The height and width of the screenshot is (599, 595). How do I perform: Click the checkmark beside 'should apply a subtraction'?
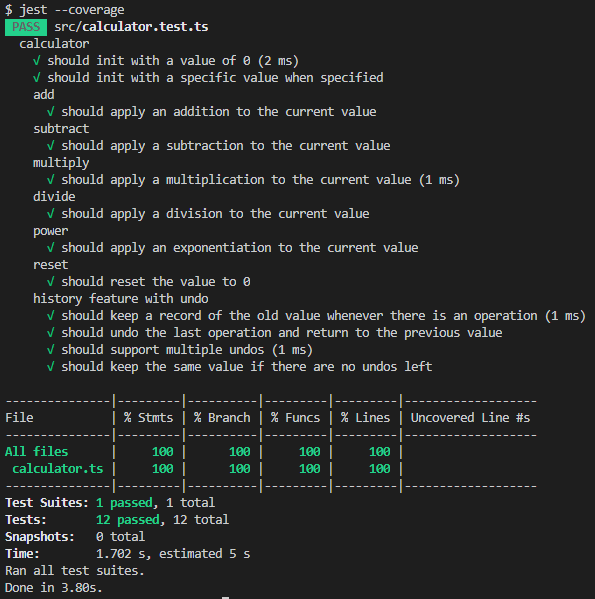(50, 146)
